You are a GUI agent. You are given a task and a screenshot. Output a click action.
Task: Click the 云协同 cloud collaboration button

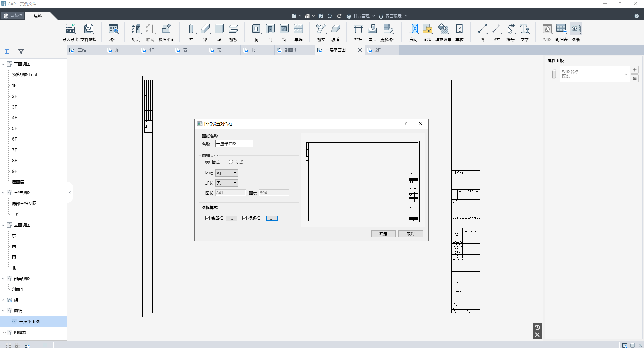click(x=13, y=15)
